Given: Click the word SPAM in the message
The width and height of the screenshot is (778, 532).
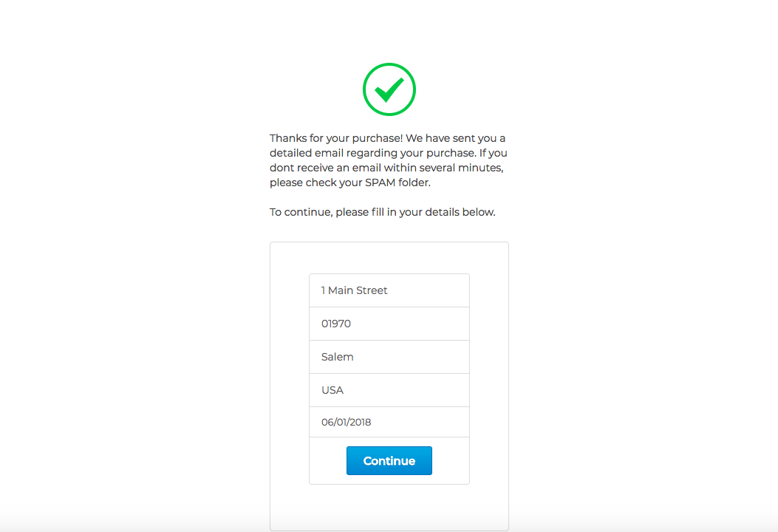Looking at the screenshot, I should pyautogui.click(x=380, y=183).
